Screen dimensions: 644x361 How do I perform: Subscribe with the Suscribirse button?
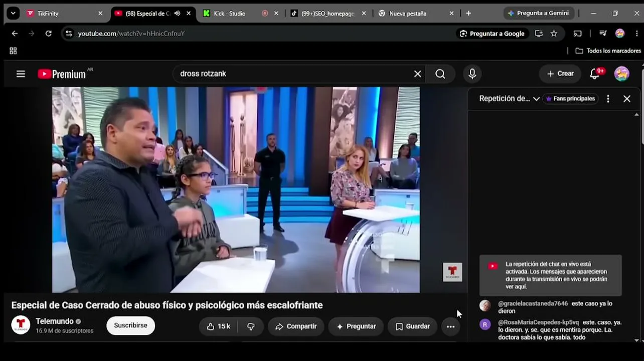(130, 325)
